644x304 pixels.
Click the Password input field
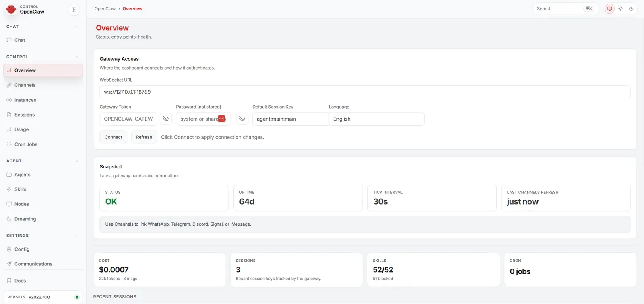tap(203, 119)
